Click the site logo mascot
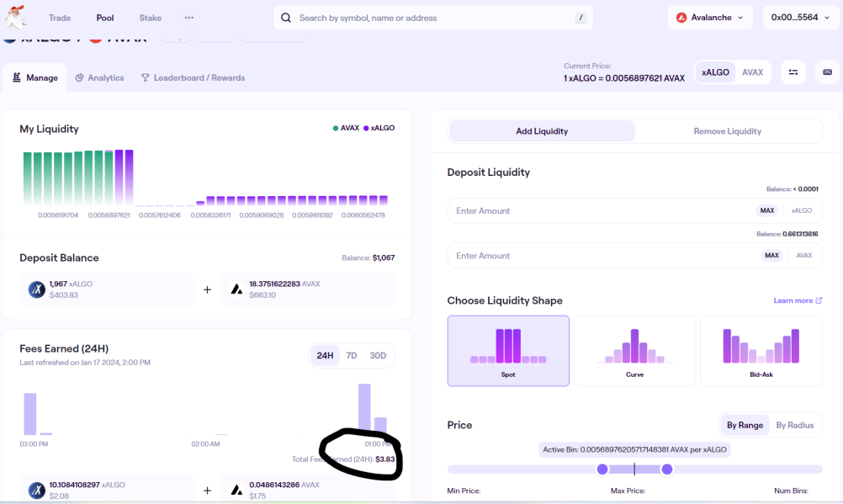The image size is (843, 504). [x=16, y=17]
